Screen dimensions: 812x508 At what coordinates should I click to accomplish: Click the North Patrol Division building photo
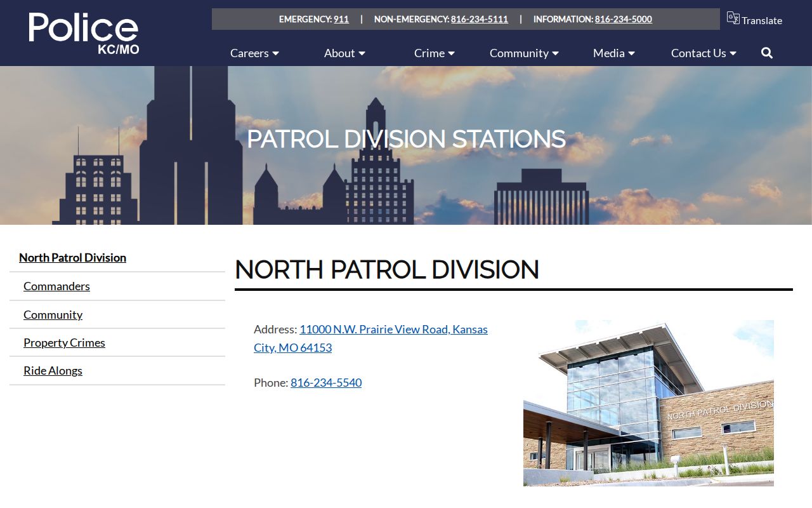pyautogui.click(x=648, y=403)
